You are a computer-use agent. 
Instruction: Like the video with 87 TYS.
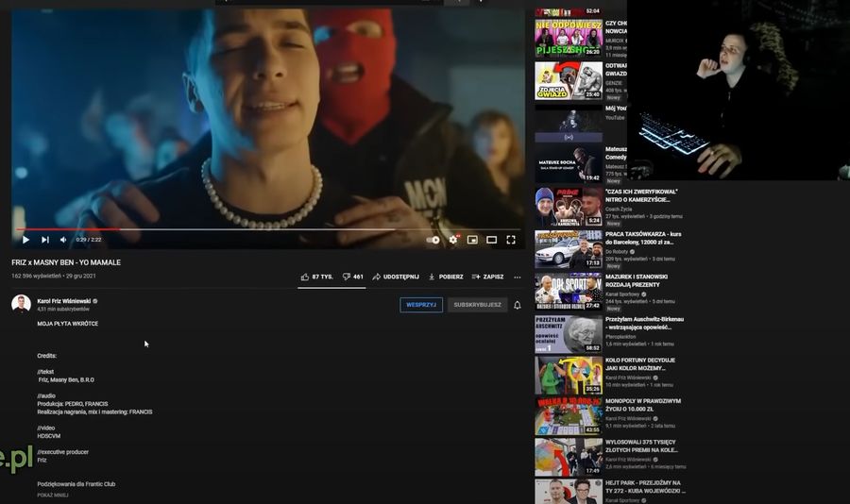click(x=317, y=277)
